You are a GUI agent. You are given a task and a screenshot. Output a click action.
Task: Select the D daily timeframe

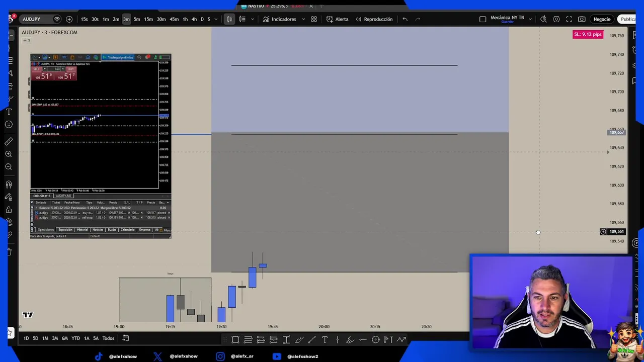point(202,19)
